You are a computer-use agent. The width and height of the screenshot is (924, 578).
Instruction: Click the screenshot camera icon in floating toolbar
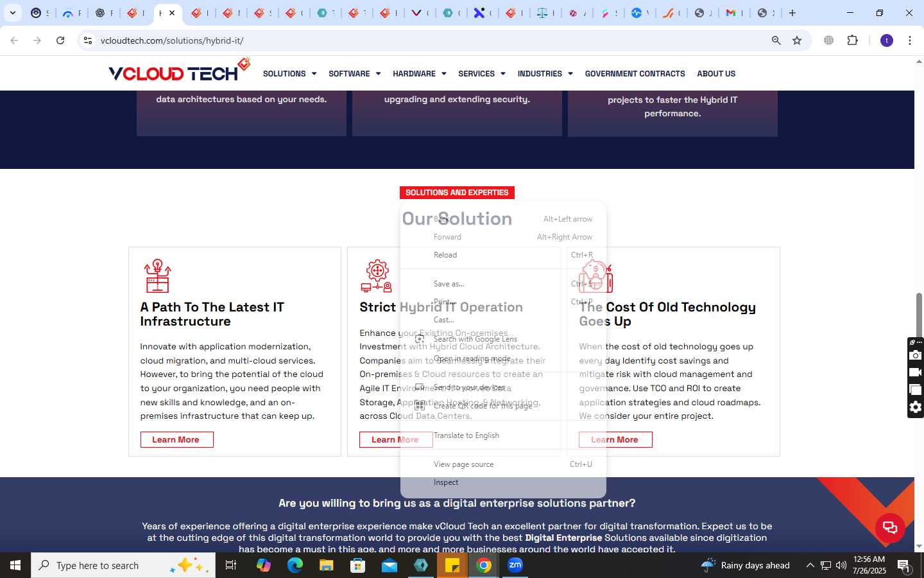pos(916,355)
